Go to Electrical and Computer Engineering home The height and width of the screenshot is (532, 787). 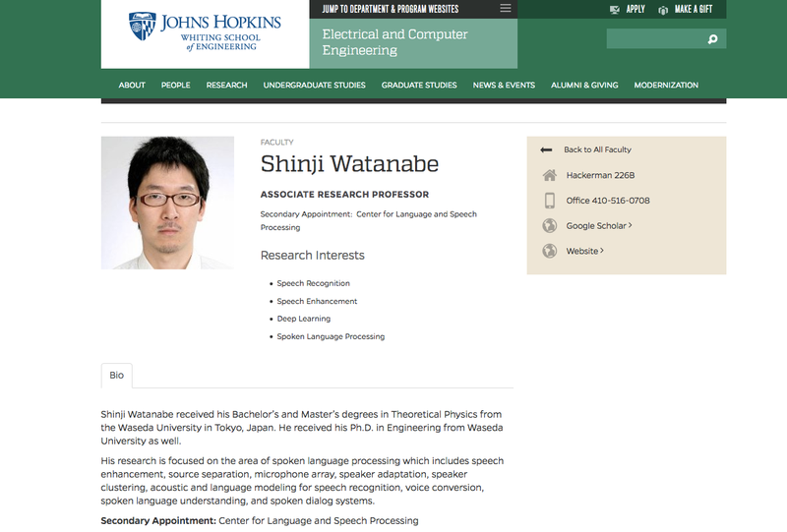coord(395,42)
